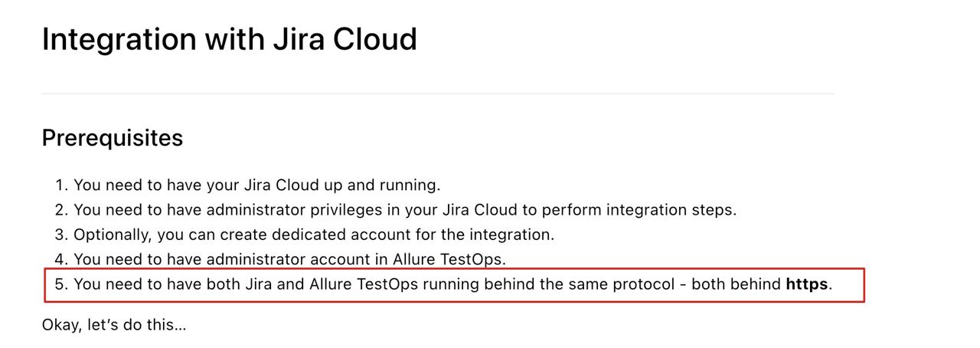Screen dimensions: 980x348
Task: Click "perform integration steps" in step two
Action: click(x=645, y=209)
